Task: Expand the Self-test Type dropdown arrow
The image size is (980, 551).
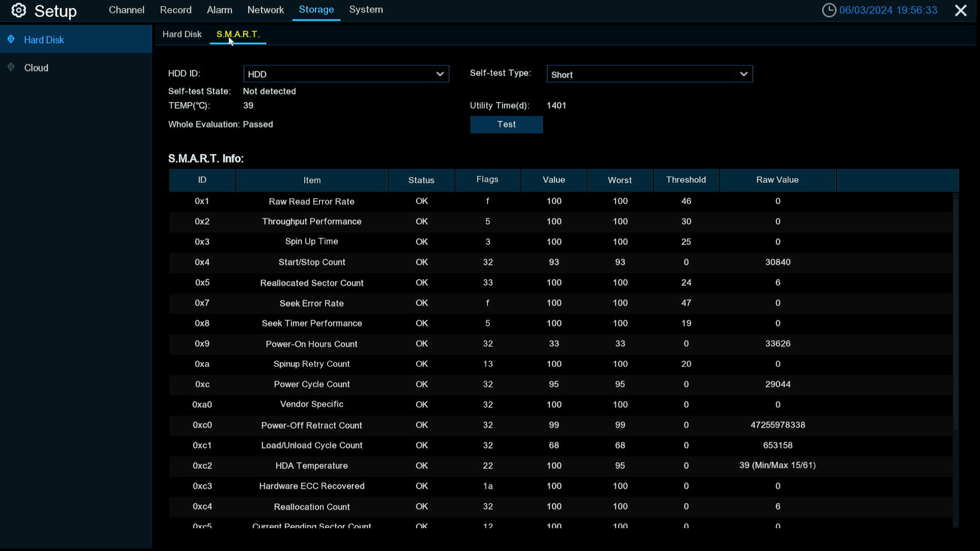Action: coord(744,74)
